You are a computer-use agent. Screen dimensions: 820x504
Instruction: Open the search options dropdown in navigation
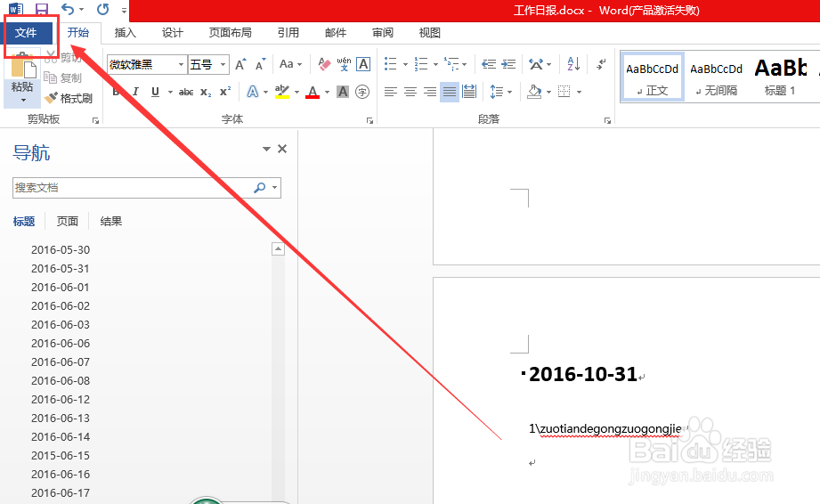click(x=274, y=188)
